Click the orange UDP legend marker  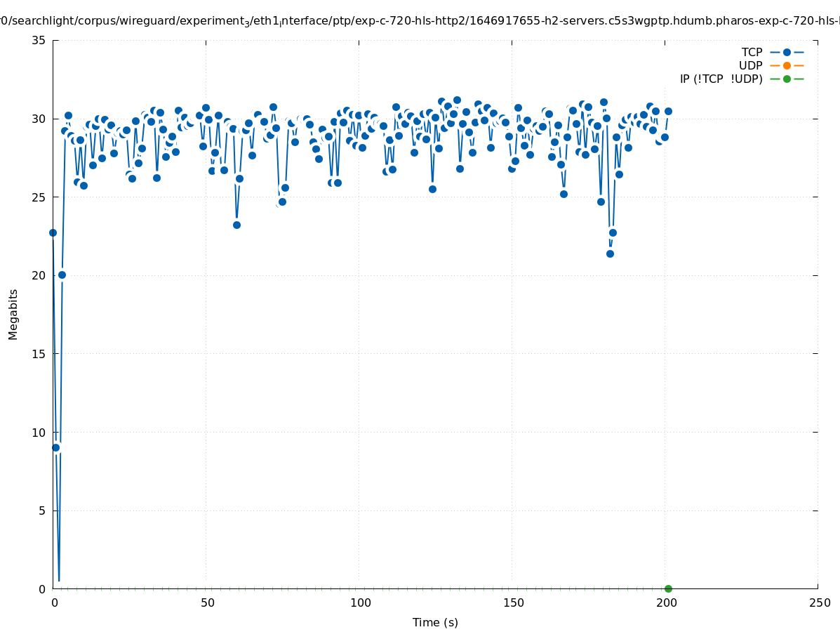tap(787, 65)
